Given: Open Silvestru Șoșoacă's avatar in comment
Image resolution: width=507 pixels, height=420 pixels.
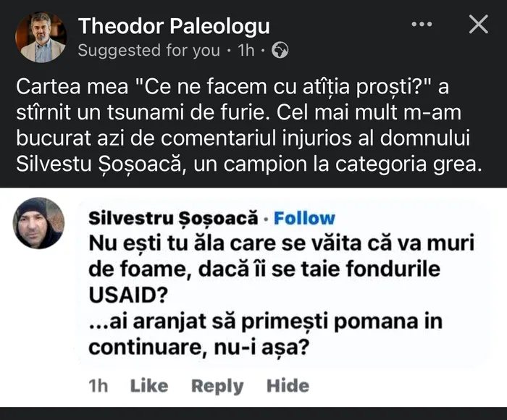Looking at the screenshot, I should pyautogui.click(x=39, y=223).
